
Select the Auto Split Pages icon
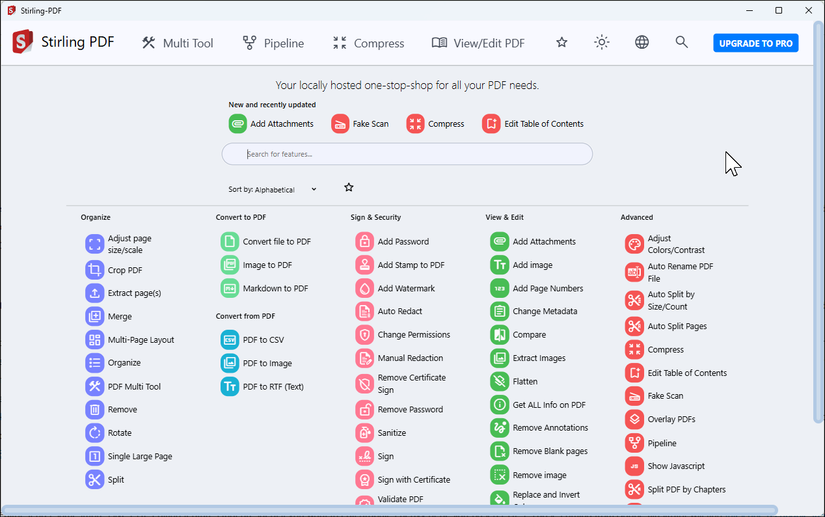point(635,326)
